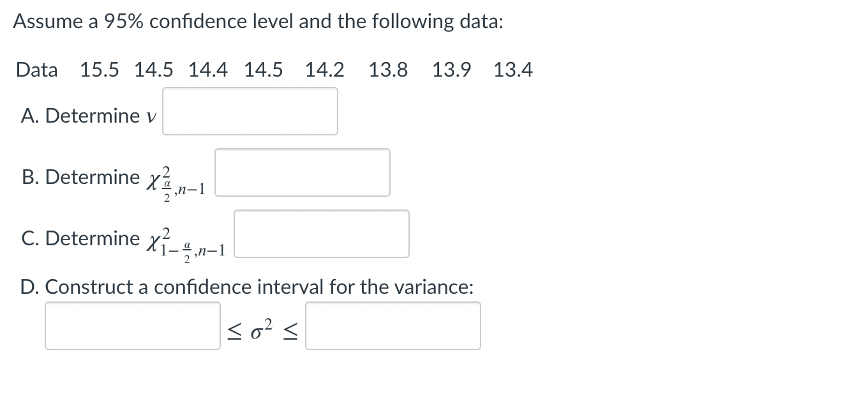
Task: Click the chi-square upper critical value field
Action: pyautogui.click(x=303, y=172)
